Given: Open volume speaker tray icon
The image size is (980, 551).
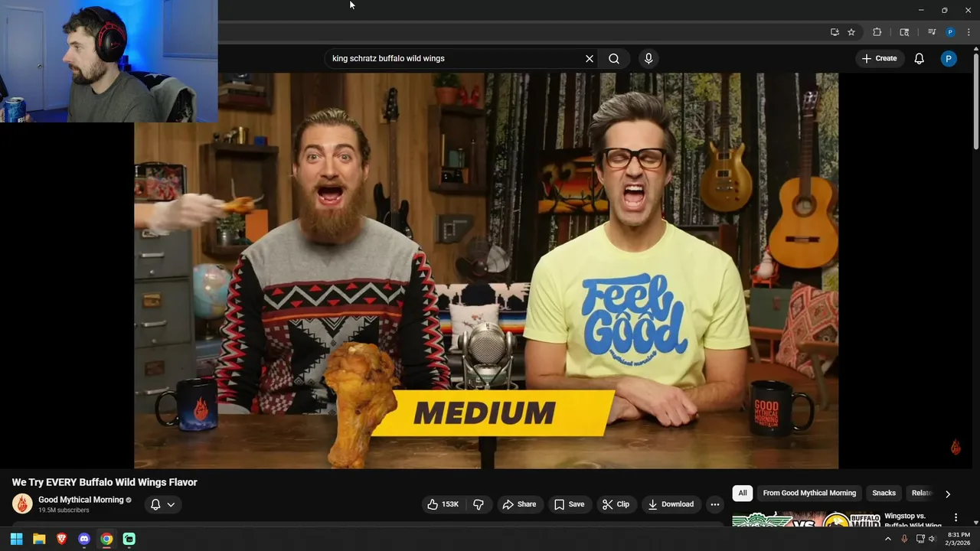Looking at the screenshot, I should 932,539.
